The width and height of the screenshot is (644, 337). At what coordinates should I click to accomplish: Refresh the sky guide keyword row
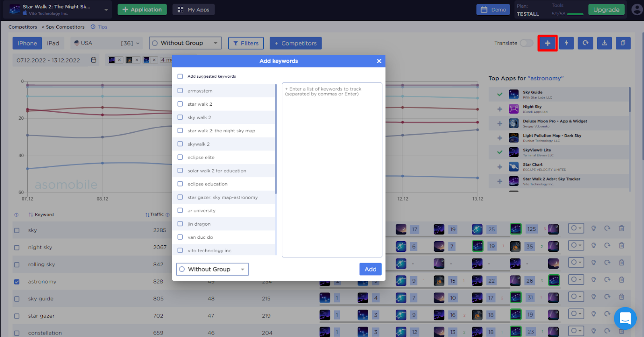[x=607, y=297]
